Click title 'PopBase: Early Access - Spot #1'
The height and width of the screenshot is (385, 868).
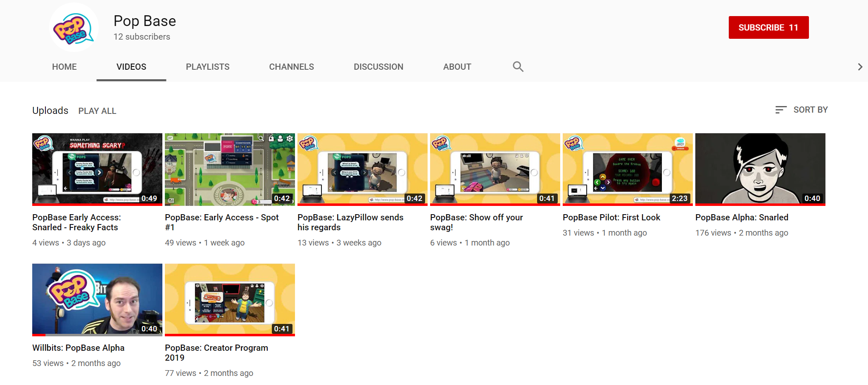click(x=222, y=222)
